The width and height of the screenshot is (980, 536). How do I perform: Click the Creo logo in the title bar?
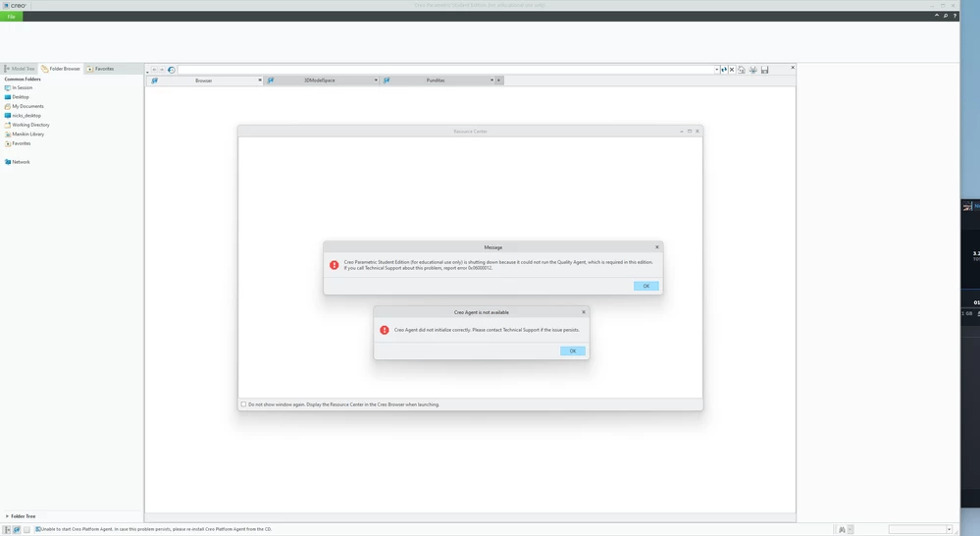coord(15,5)
